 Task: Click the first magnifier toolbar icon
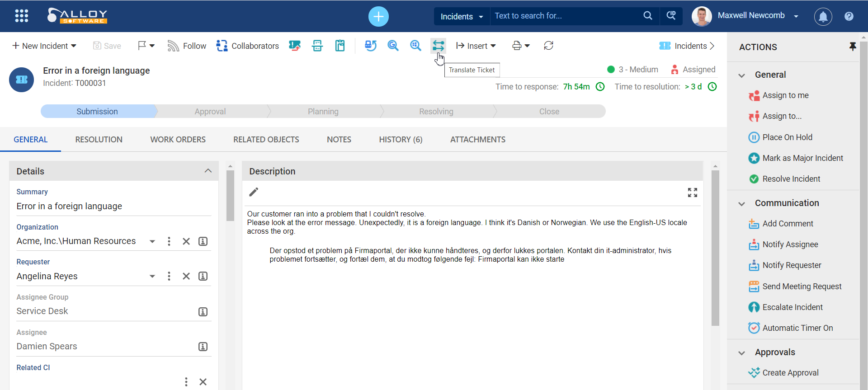(393, 46)
